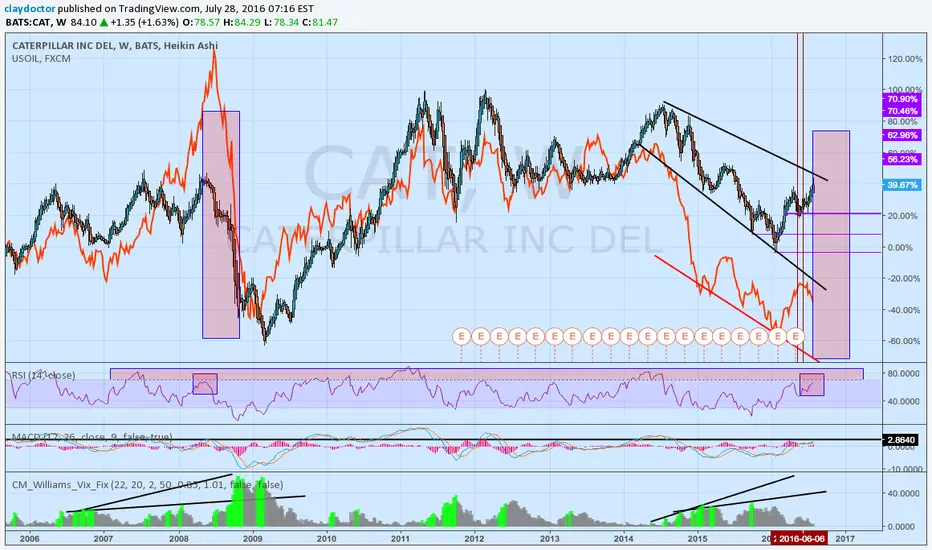932x550 pixels.
Task: Click the high value H:84.29
Action: (241, 23)
